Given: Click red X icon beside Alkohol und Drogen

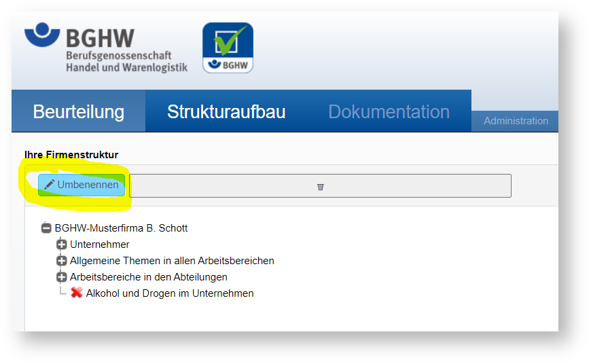Looking at the screenshot, I should coord(77,293).
